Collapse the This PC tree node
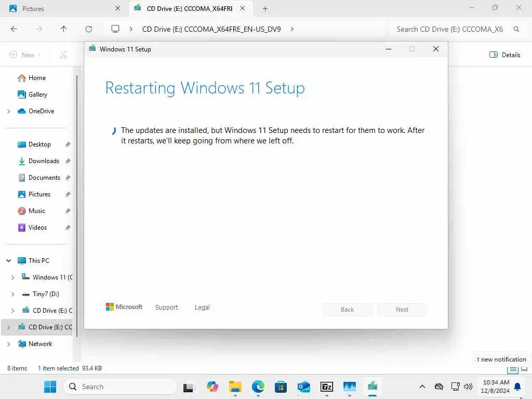 pyautogui.click(x=9, y=261)
